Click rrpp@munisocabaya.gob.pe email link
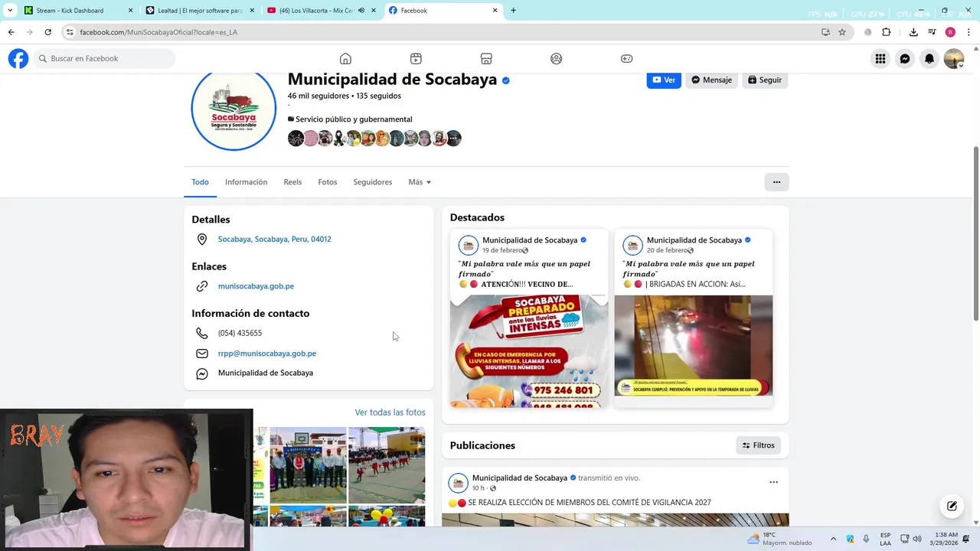Viewport: 980px width, 551px height. tap(267, 354)
